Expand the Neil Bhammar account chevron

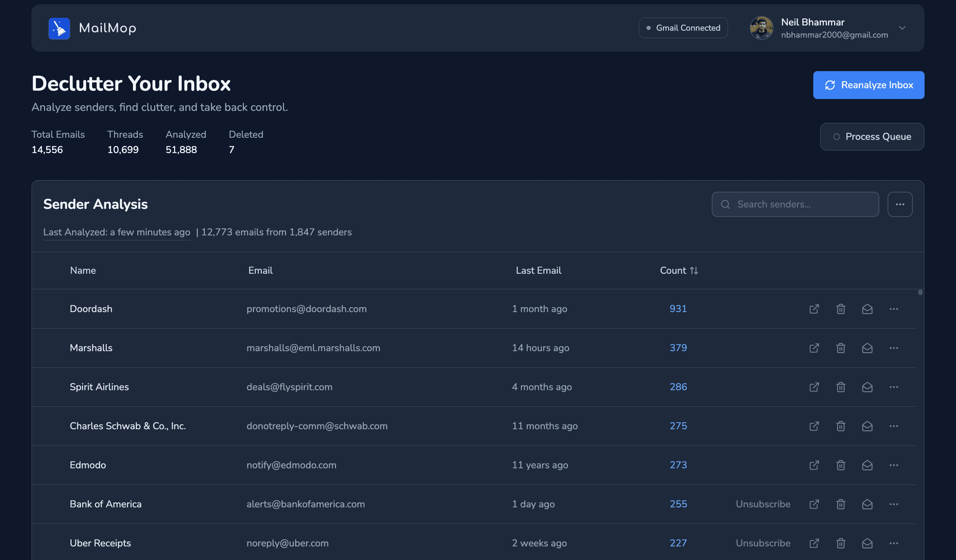(x=903, y=28)
